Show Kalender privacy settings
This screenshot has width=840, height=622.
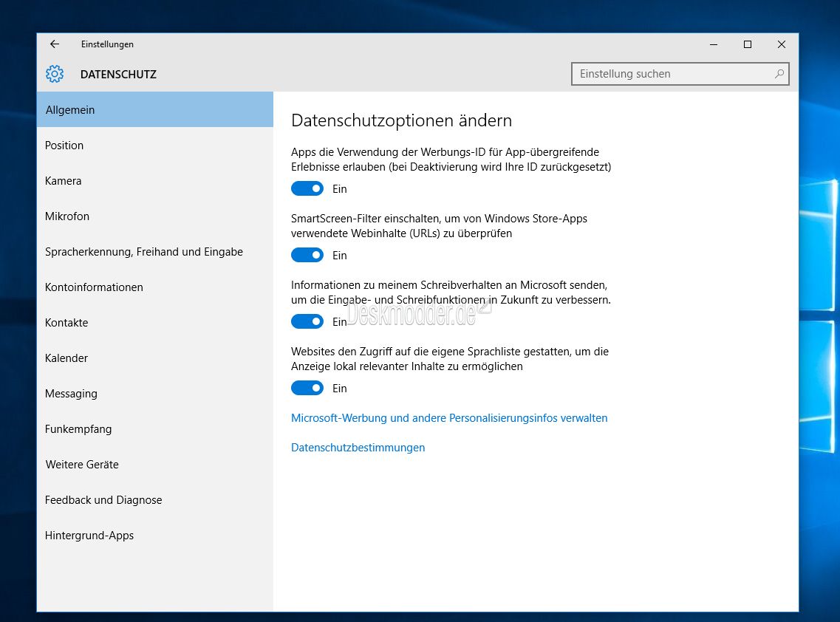[155, 358]
